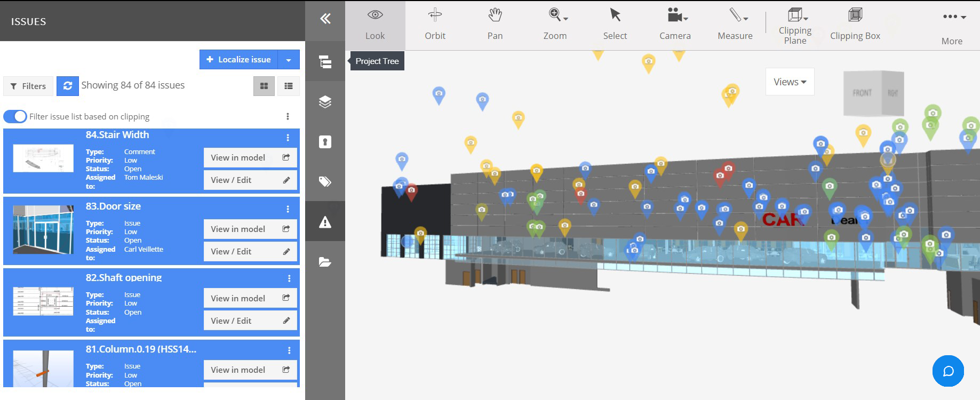Click the 83.Door size thumbnail image
The width and height of the screenshot is (980, 400).
[x=43, y=229]
